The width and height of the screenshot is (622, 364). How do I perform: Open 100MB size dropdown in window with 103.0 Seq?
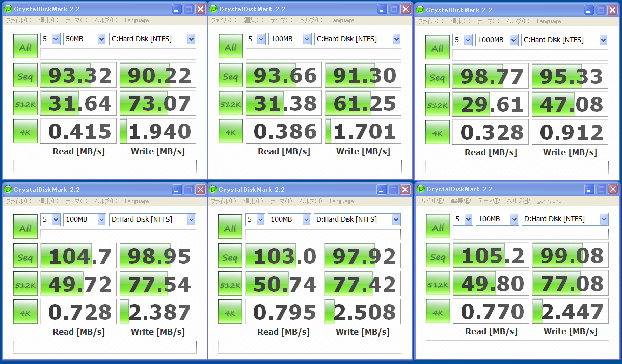click(289, 219)
